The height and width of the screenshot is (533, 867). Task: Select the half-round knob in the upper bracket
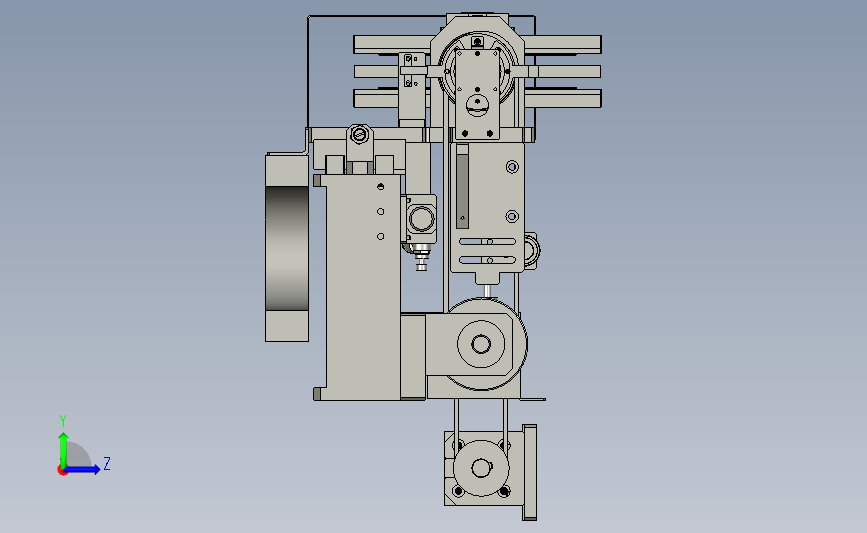pyautogui.click(x=477, y=105)
